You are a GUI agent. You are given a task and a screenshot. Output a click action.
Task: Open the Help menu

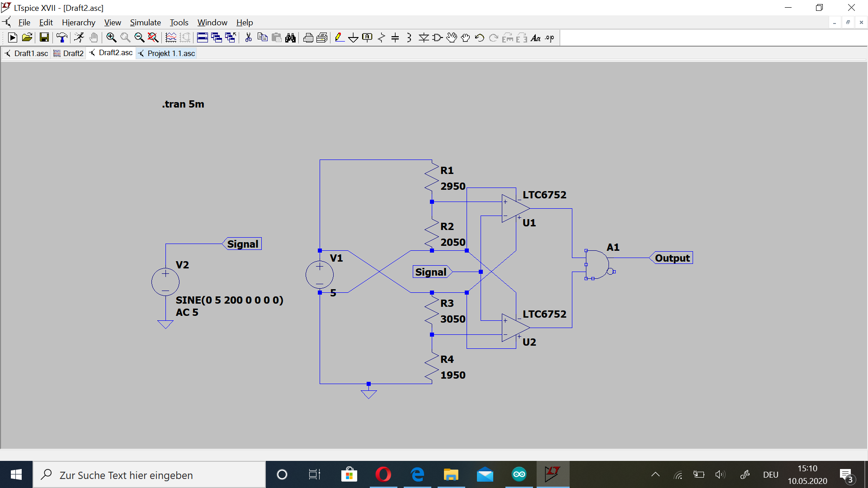tap(244, 23)
